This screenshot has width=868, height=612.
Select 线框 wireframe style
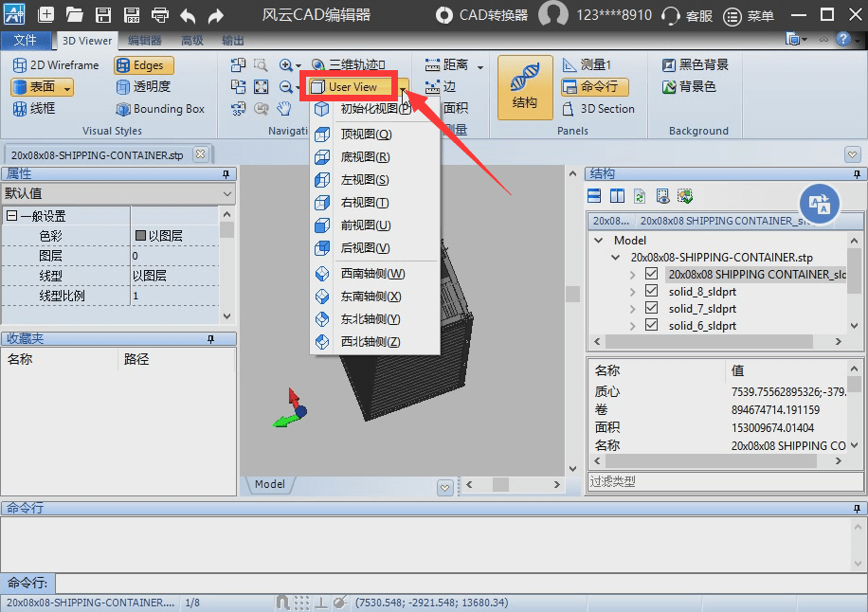coord(34,108)
